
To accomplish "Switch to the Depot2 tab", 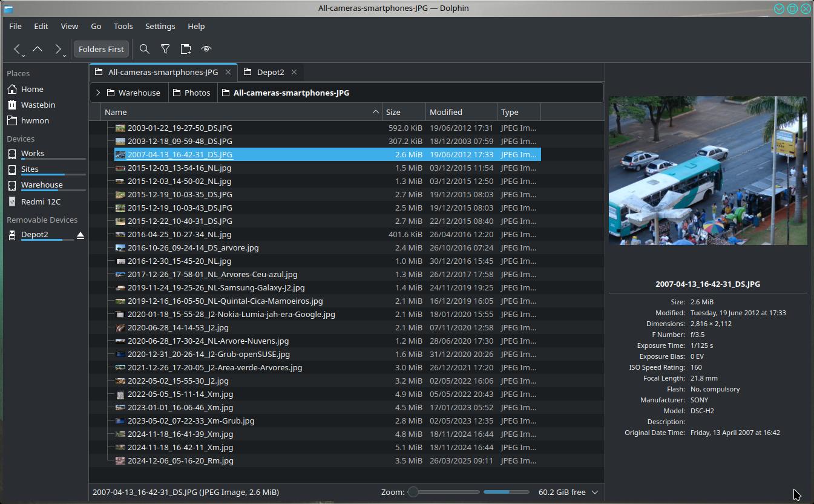I will tap(270, 72).
